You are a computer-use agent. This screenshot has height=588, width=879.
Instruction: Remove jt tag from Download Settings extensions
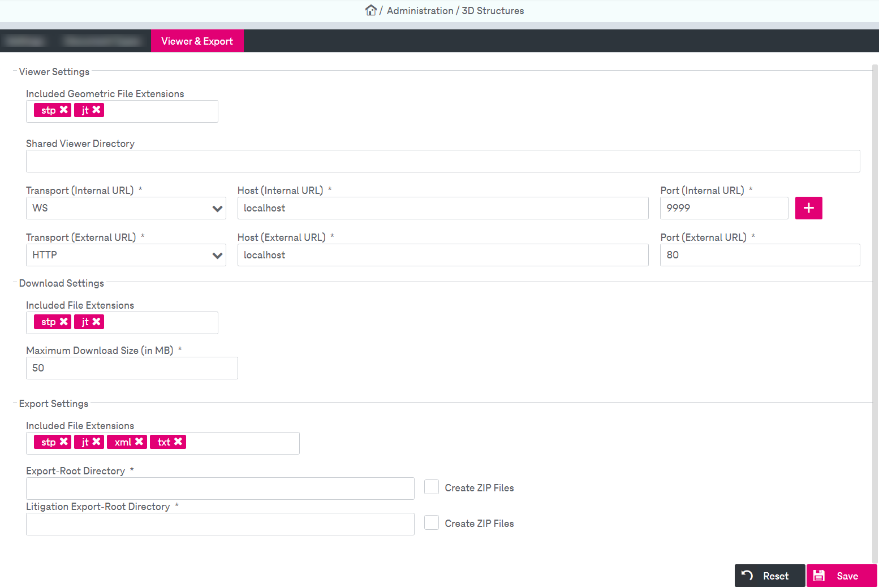[x=97, y=321]
